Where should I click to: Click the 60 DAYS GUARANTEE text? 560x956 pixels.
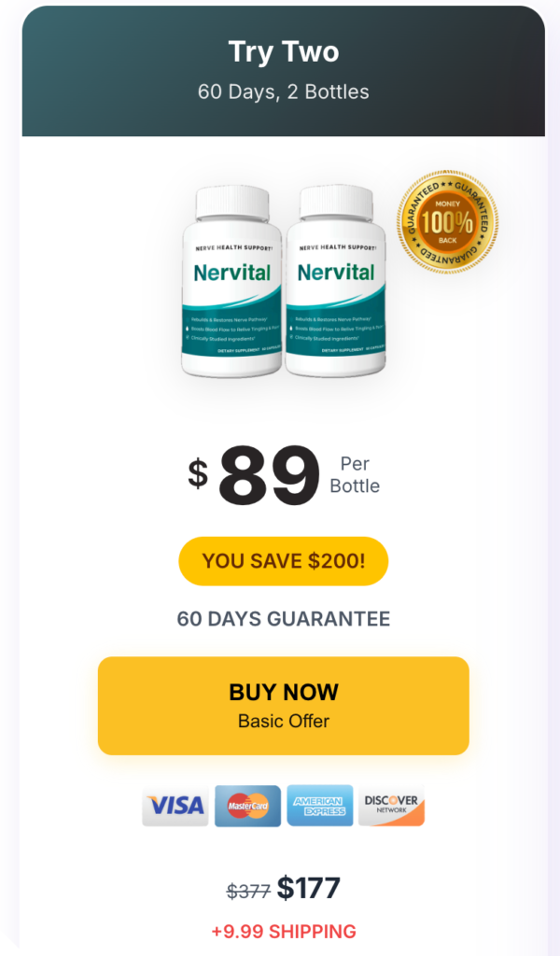(x=284, y=619)
